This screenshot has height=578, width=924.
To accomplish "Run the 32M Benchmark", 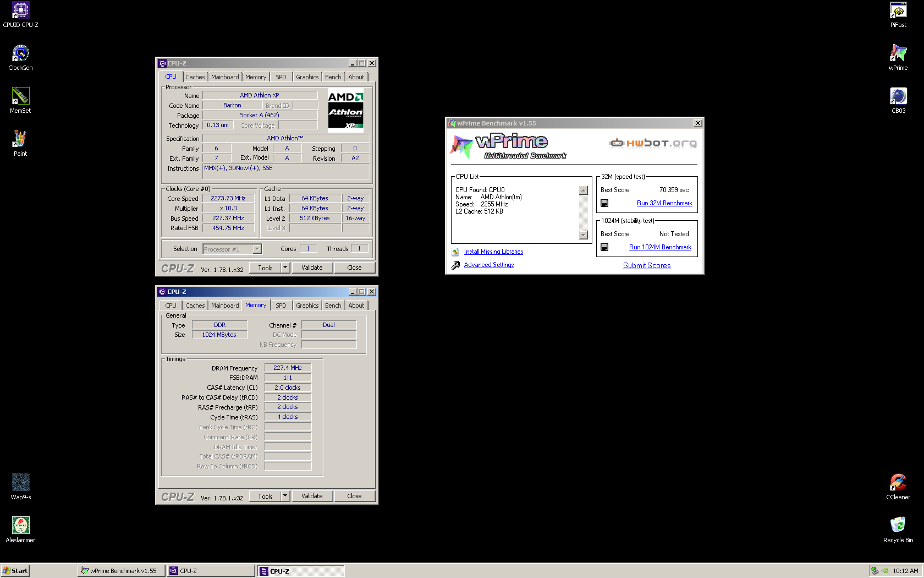I will [x=664, y=203].
